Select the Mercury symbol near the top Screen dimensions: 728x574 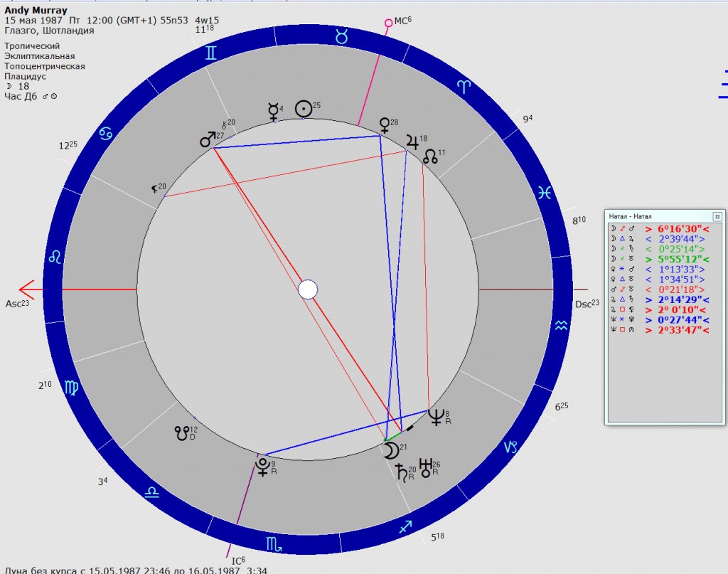click(x=274, y=112)
